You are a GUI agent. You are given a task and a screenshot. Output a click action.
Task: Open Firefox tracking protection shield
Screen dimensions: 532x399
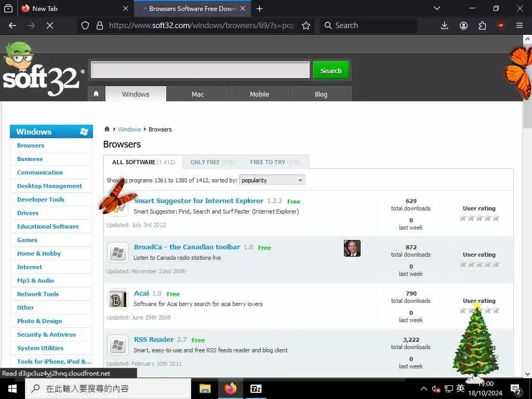click(85, 25)
